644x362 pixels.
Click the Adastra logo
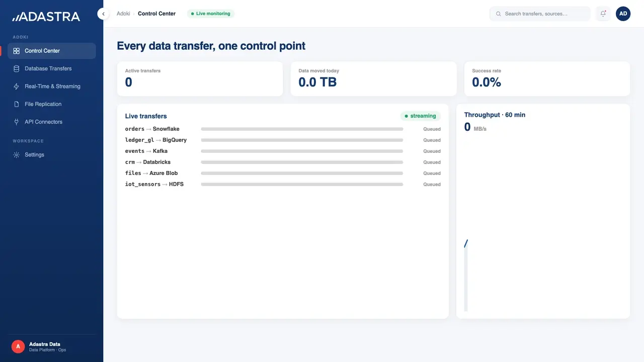pyautogui.click(x=46, y=17)
